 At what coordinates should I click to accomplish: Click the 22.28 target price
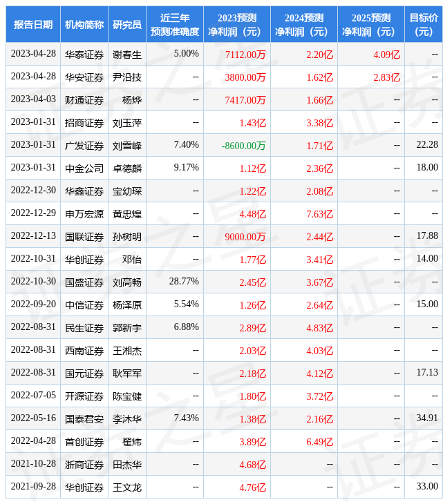click(x=427, y=145)
